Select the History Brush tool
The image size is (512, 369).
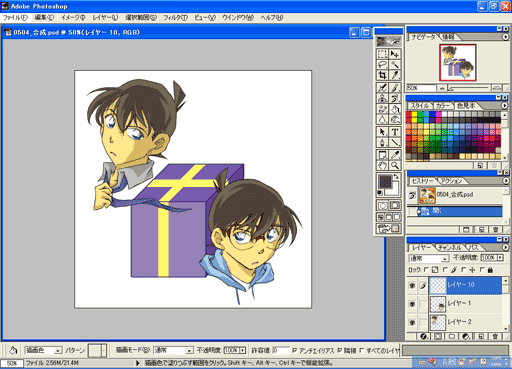[395, 98]
